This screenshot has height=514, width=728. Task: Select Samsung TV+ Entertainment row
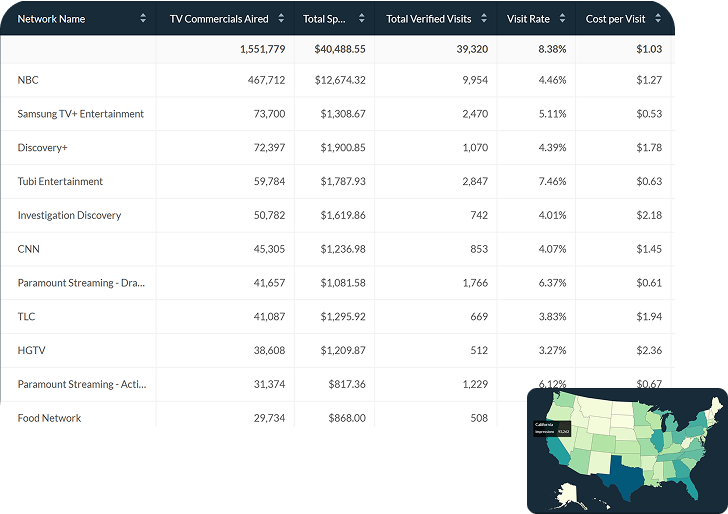[x=80, y=114]
